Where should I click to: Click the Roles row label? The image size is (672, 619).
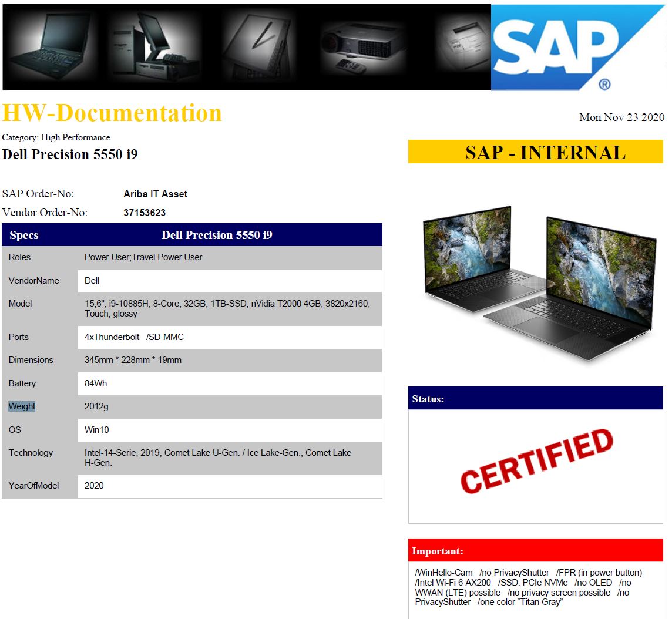[20, 257]
